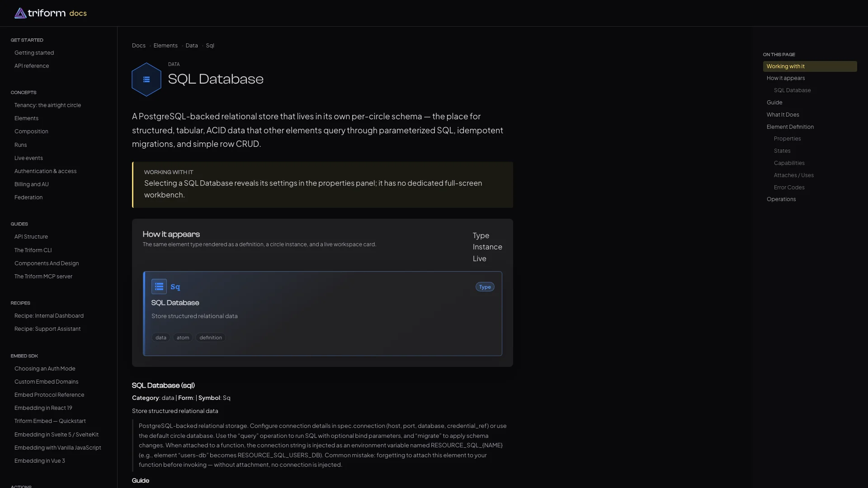Jump to Guide in page outline
This screenshot has height=488, width=868.
pyautogui.click(x=774, y=103)
